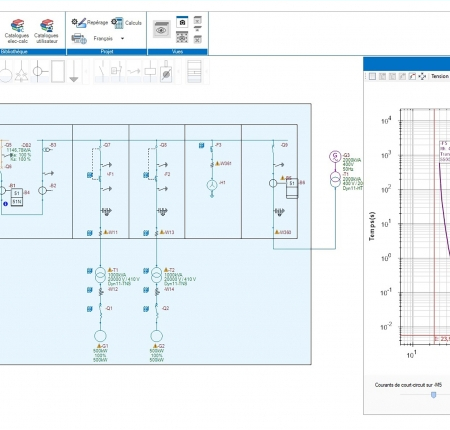Expand arrow after fuse symbol group

178,71
